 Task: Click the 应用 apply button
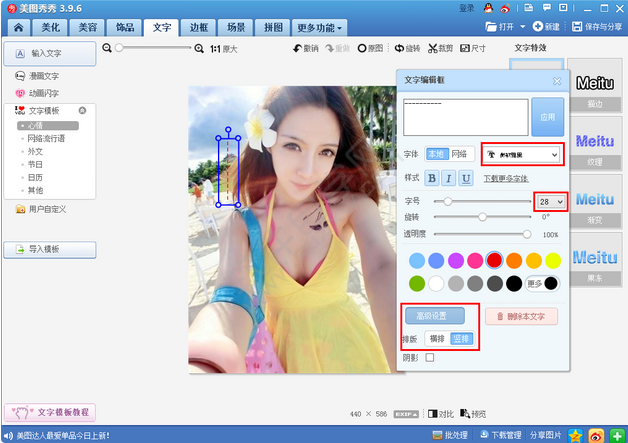547,117
